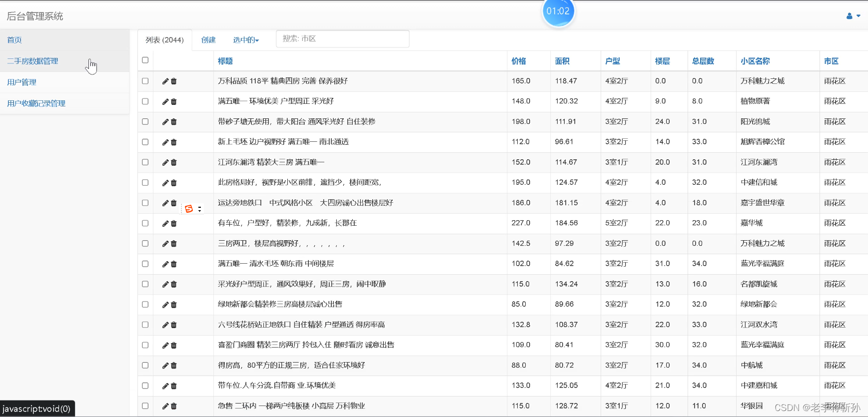This screenshot has width=868, height=417.
Task: Edit the 喜盈门商圈 listing row
Action: [165, 345]
